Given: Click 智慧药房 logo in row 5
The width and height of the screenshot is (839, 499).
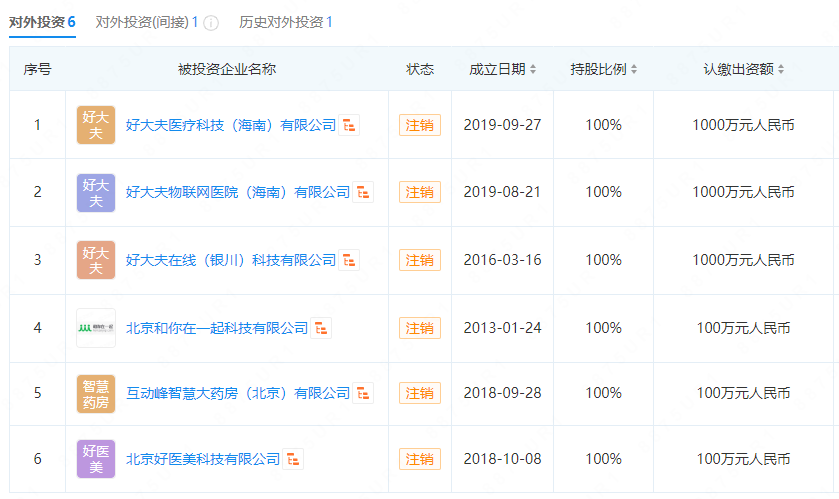Looking at the screenshot, I should pyautogui.click(x=96, y=394).
